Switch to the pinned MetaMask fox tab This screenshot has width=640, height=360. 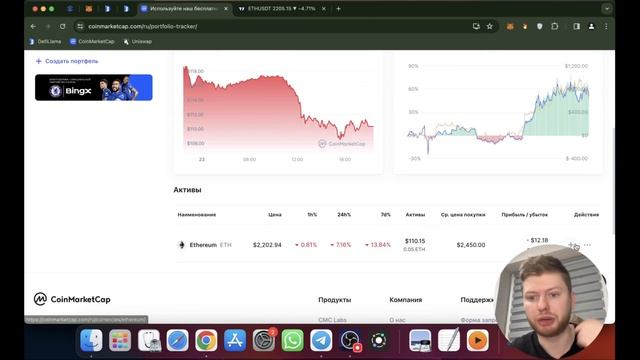coord(89,9)
